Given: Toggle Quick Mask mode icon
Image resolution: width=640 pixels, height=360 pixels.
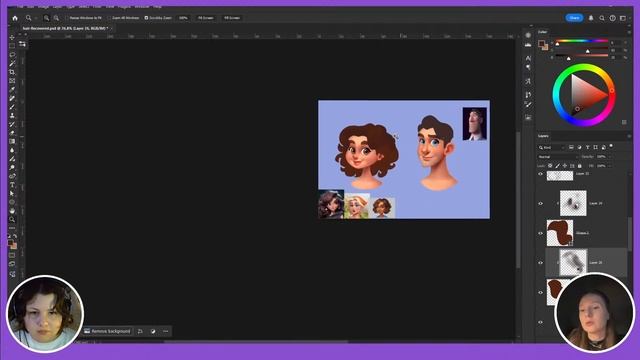Looking at the screenshot, I should [12, 256].
